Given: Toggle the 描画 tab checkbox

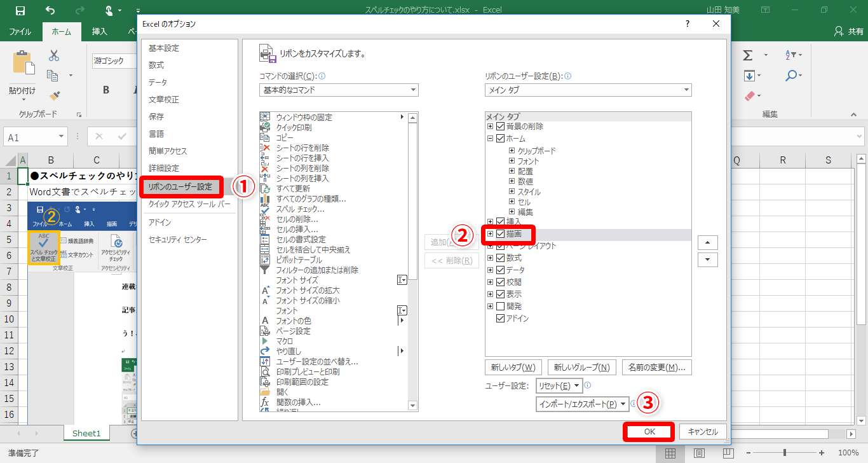Looking at the screenshot, I should tap(500, 235).
